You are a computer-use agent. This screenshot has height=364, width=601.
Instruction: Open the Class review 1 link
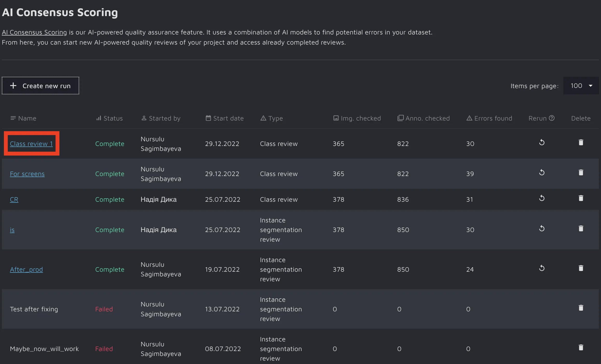(31, 144)
